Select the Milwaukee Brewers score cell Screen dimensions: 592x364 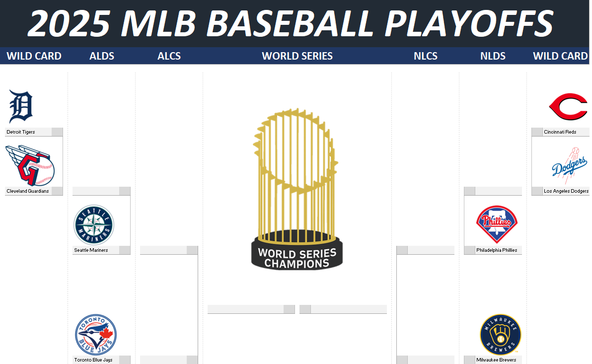point(469,360)
